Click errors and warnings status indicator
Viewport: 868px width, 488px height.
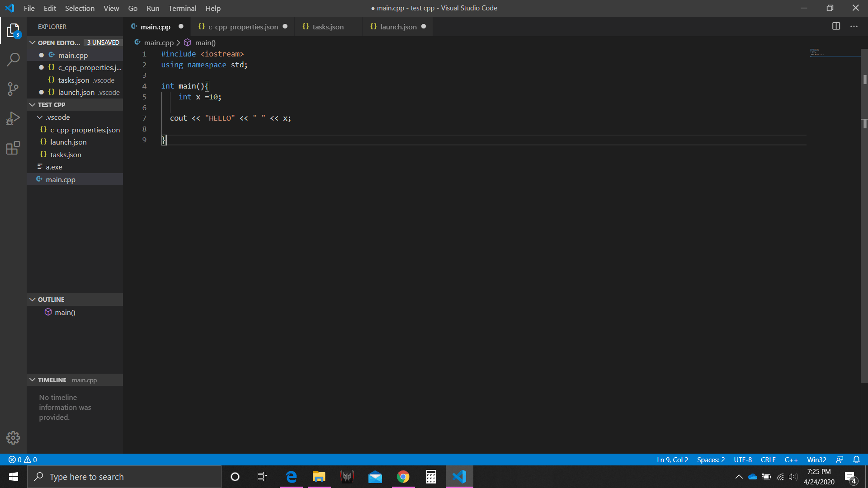(x=23, y=460)
